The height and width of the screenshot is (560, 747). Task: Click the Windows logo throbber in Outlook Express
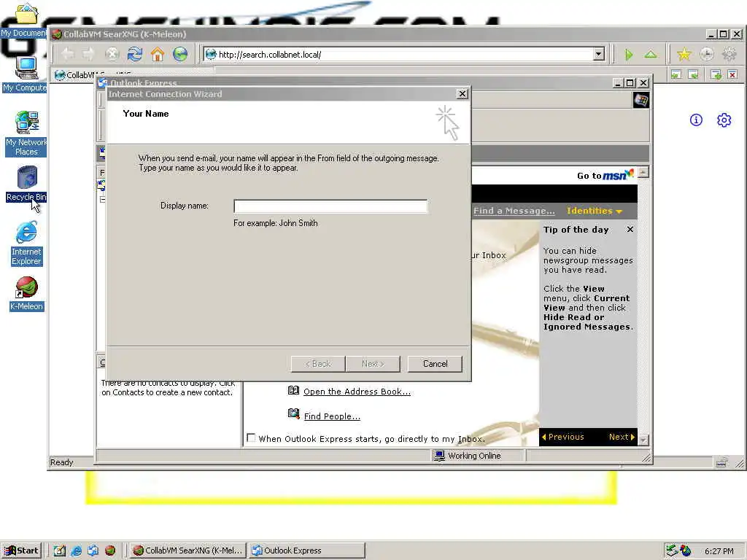[640, 100]
